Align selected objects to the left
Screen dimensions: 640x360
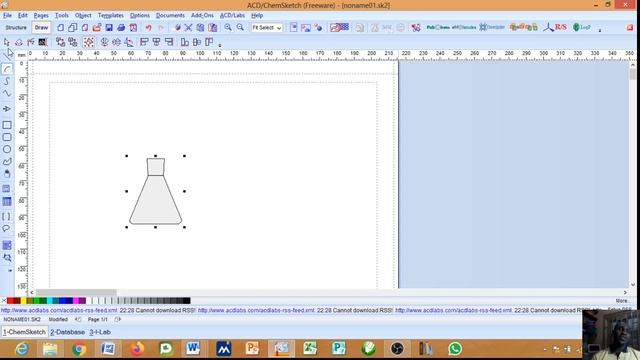[x=144, y=42]
